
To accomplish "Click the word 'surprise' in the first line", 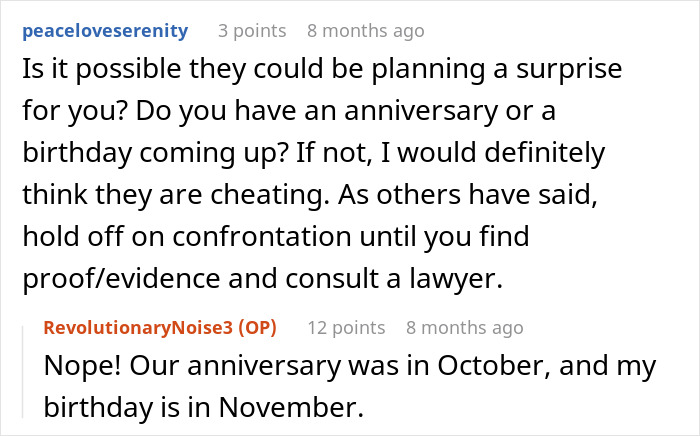I will click(569, 70).
